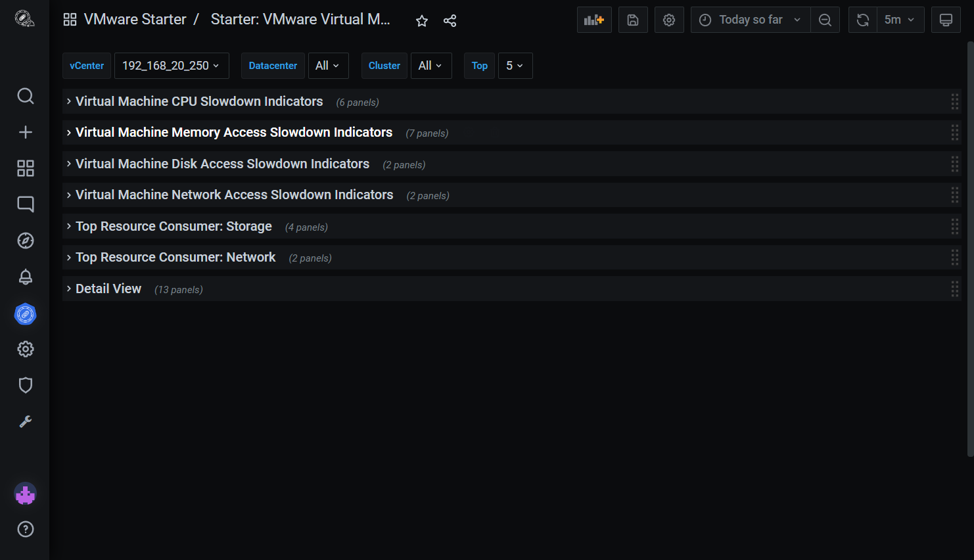Open the Alerting bell icon in sidebar
The image size is (974, 560).
coord(25,277)
